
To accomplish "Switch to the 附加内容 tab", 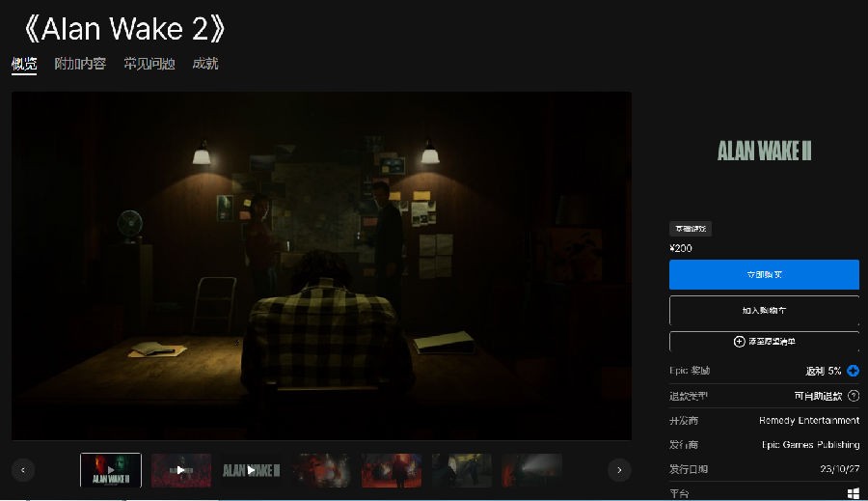I will tap(80, 64).
